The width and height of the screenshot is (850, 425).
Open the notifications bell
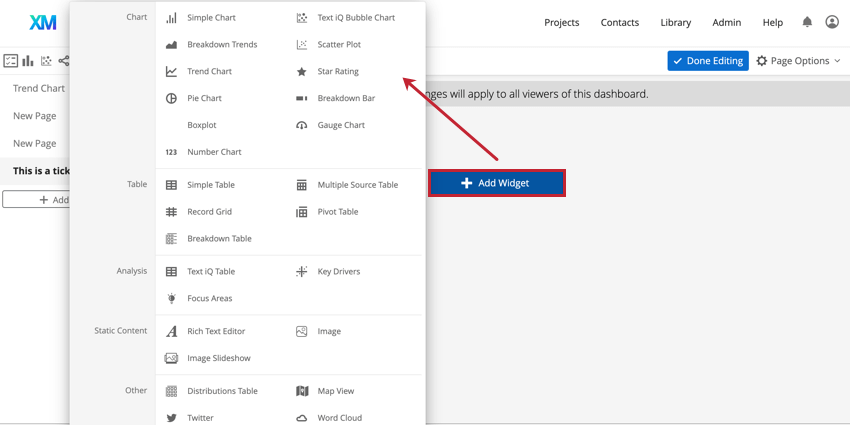(807, 22)
